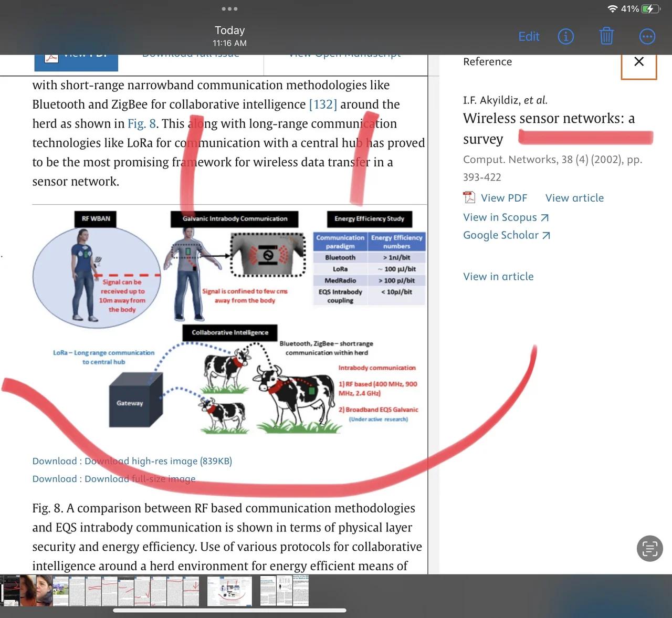Delete the photo with the trash icon

pyautogui.click(x=606, y=36)
